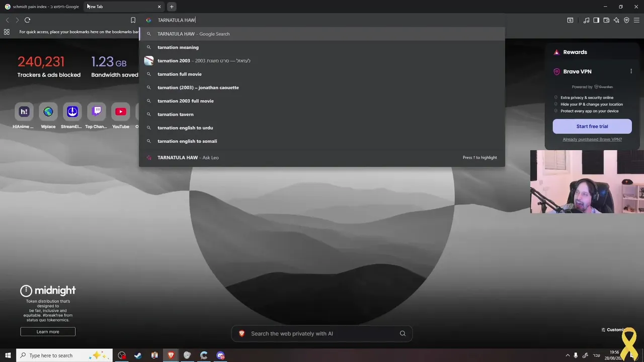
Task: Open the Brave main hamburger menu
Action: 636,20
